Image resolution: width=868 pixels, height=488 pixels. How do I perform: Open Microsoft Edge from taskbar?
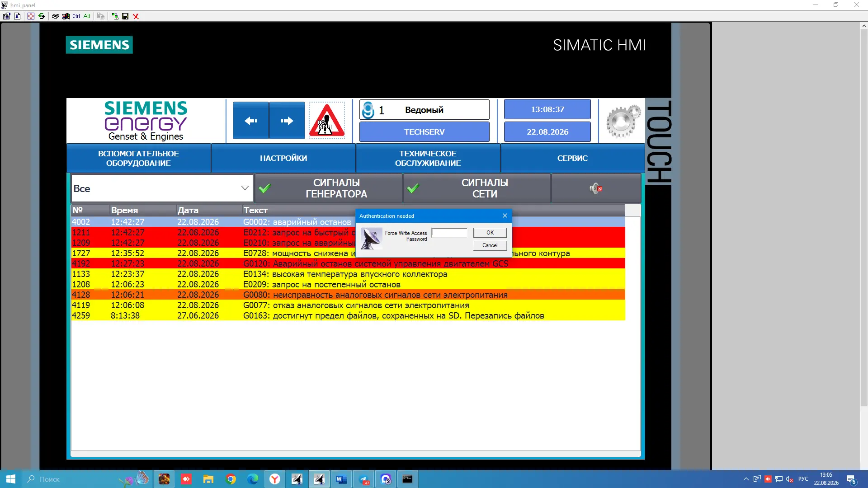253,479
